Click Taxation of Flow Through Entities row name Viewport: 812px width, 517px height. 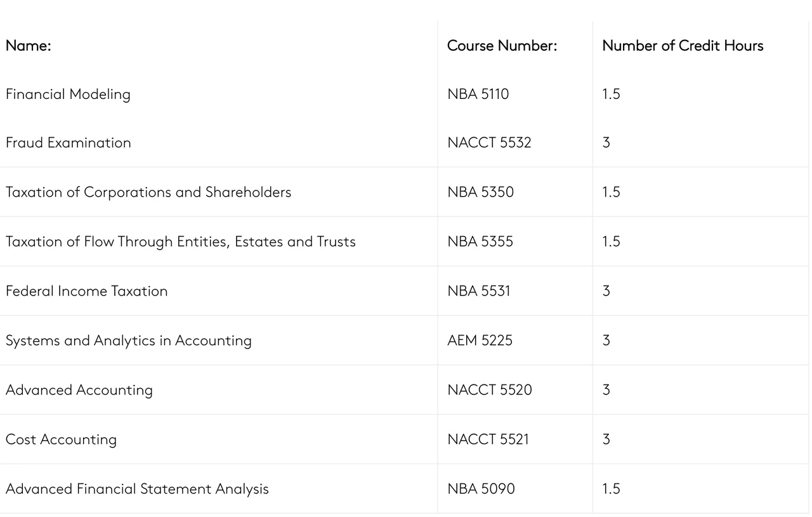coord(181,242)
